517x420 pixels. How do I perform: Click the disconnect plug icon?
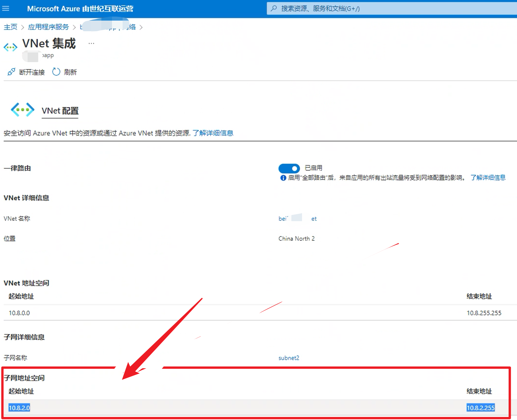click(11, 72)
